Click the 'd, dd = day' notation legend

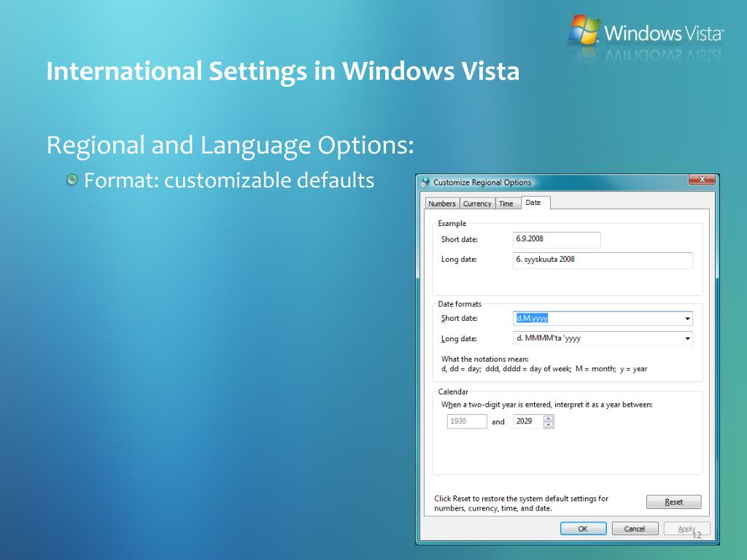coord(544,368)
